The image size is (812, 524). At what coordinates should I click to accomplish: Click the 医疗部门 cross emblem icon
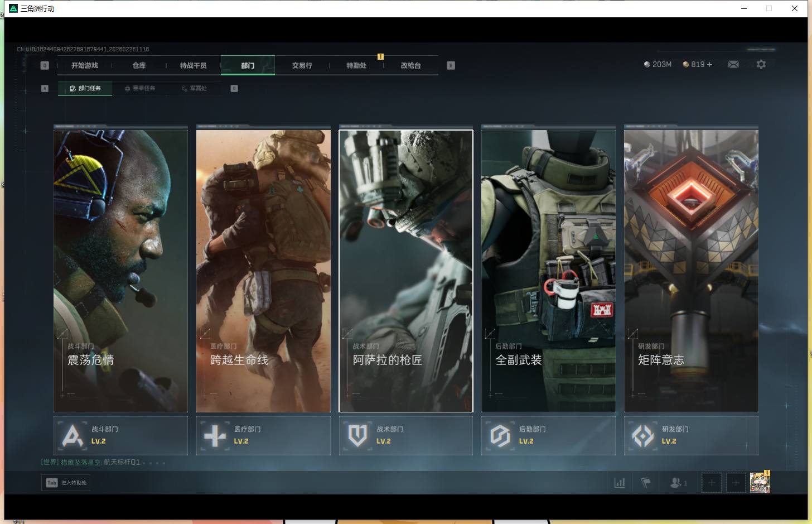tap(215, 436)
